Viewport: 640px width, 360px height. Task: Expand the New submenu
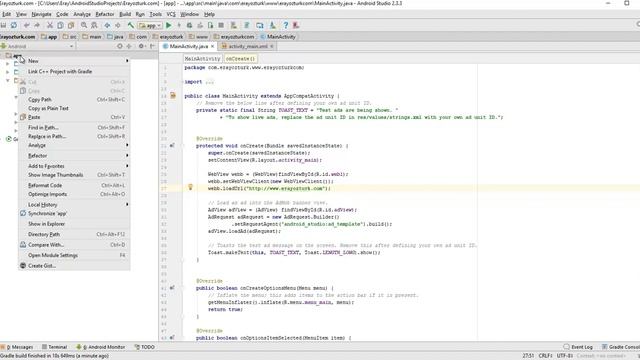click(74, 61)
